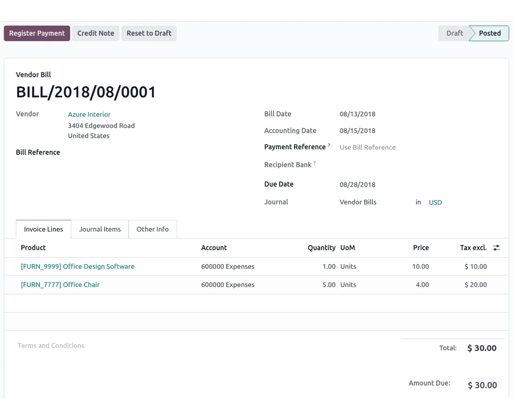Viewport: 513px width, 420px height.
Task: Click Units in Office Design Software row
Action: click(348, 266)
